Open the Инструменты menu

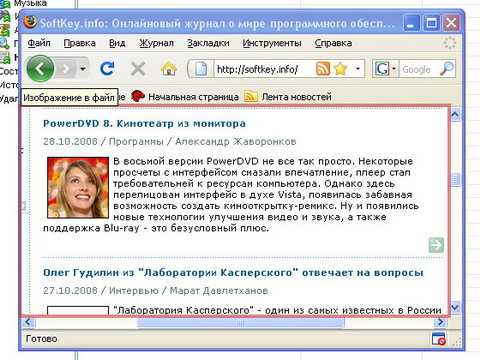pyautogui.click(x=272, y=43)
